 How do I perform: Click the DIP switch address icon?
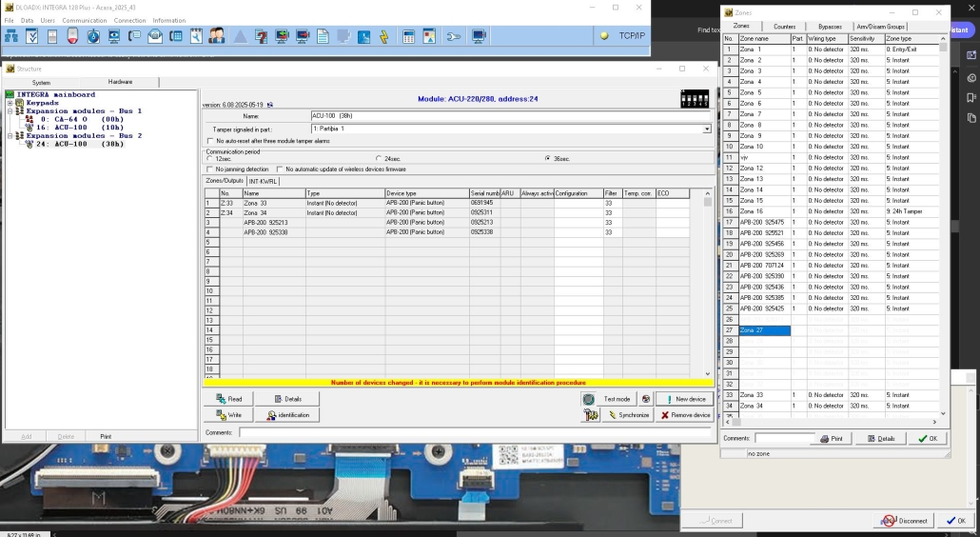[695, 99]
